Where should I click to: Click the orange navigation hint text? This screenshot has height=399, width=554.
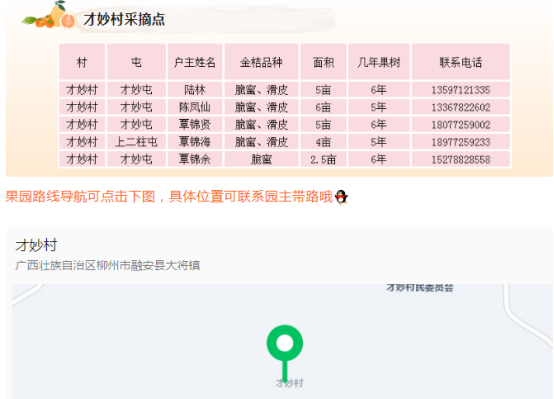tap(169, 197)
